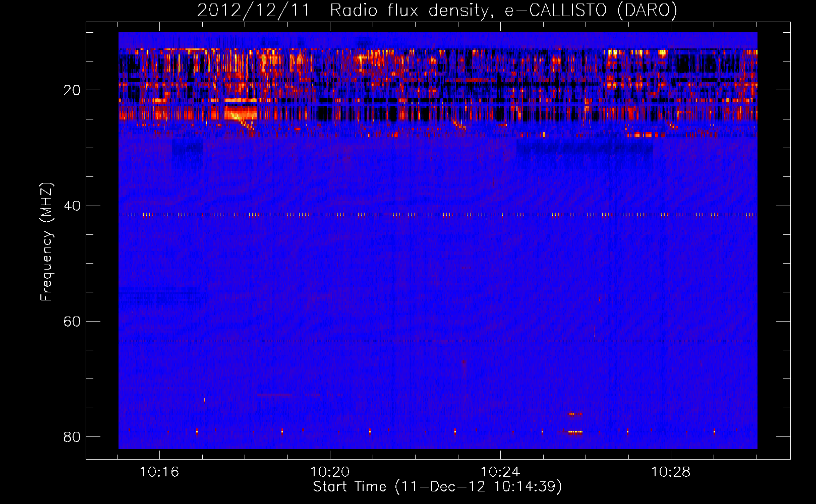Image resolution: width=816 pixels, height=504 pixels.
Task: Click the 20 MHz frequency tick label
Action: pyautogui.click(x=72, y=90)
